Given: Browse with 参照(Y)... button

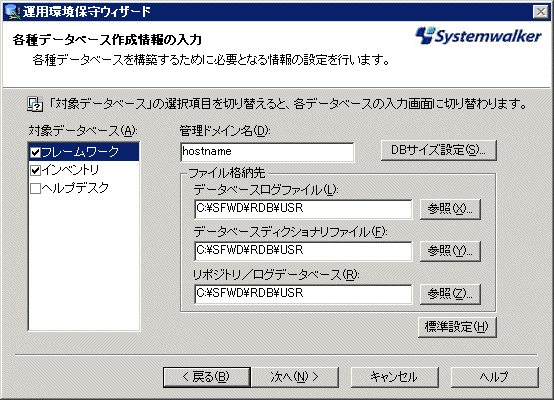Looking at the screenshot, I should tap(450, 251).
